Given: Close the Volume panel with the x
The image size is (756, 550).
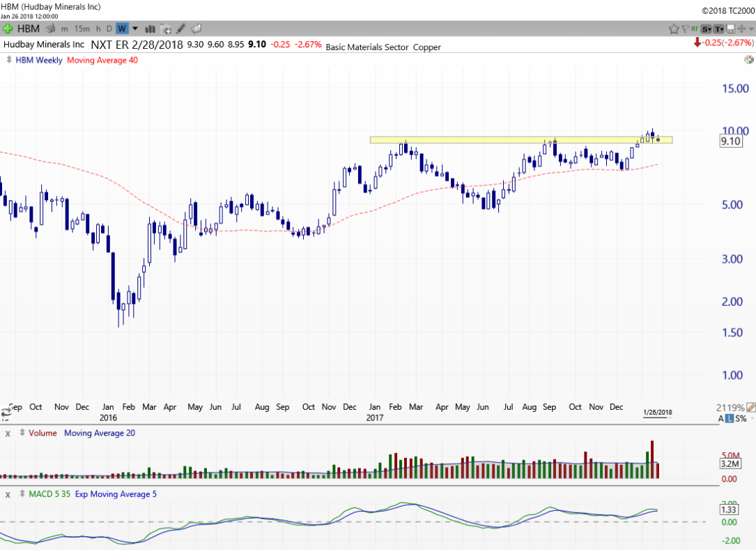Looking at the screenshot, I should (8, 433).
